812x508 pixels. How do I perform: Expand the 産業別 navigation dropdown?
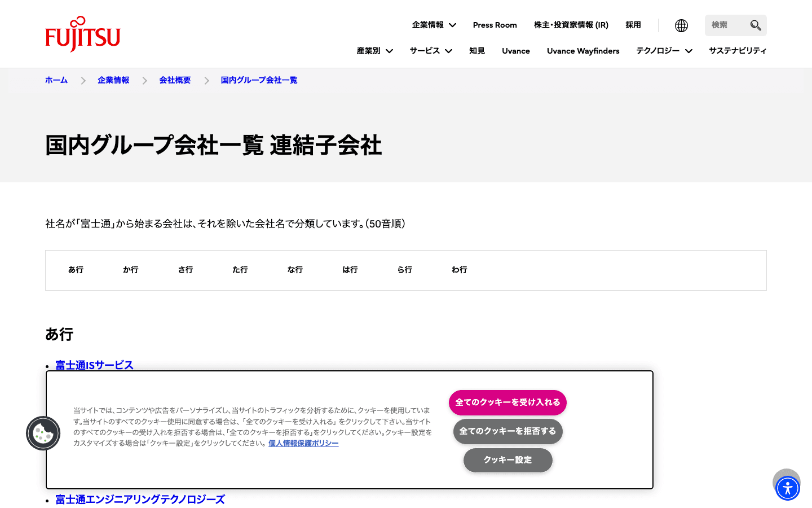tap(374, 51)
